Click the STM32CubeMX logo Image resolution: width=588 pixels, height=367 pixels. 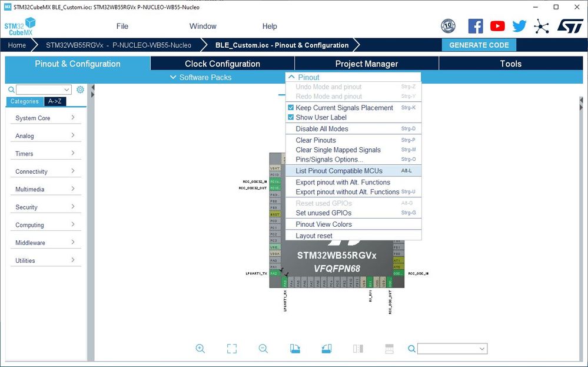click(x=20, y=27)
